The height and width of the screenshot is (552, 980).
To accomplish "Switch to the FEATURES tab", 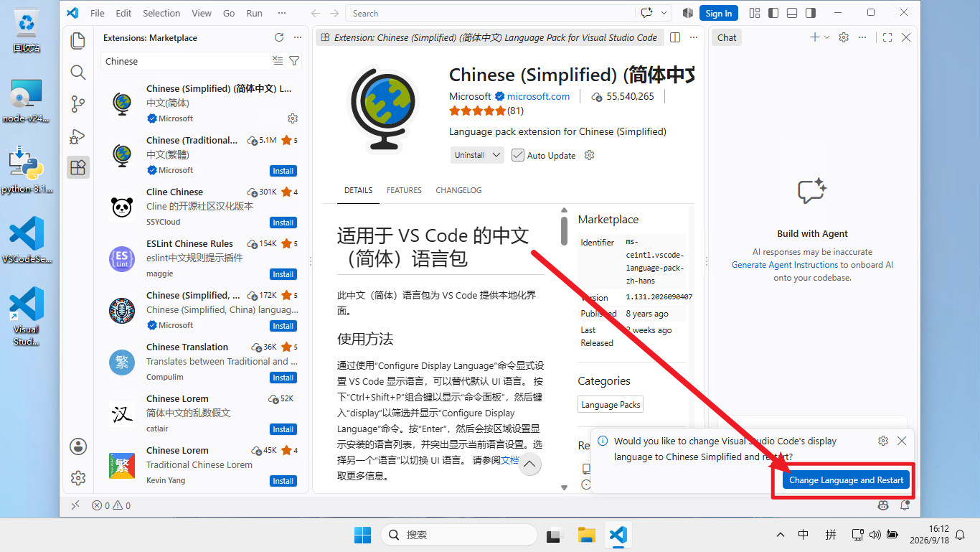I will tap(404, 190).
